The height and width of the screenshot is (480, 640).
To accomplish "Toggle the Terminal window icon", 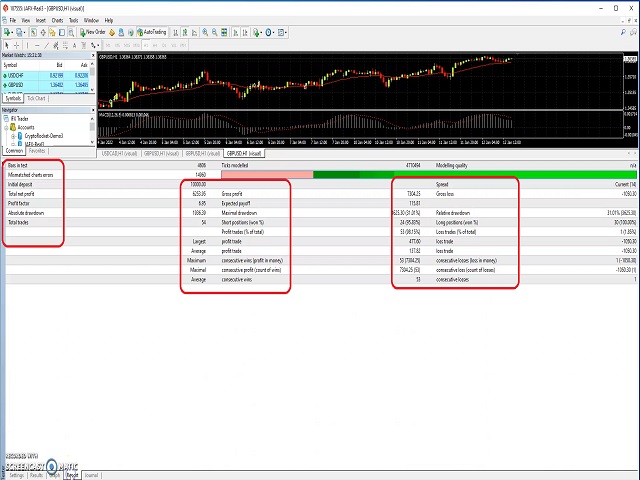I will (62, 32).
